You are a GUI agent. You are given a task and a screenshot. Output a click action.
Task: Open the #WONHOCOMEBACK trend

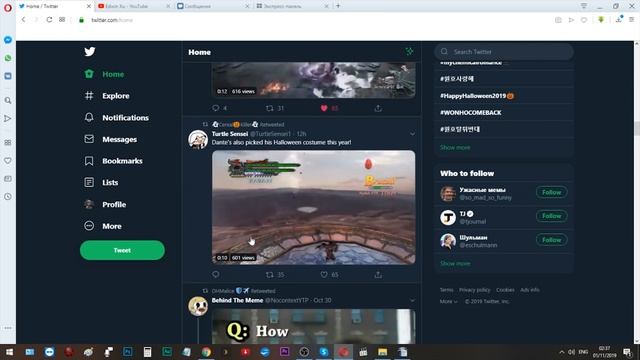tap(471, 113)
